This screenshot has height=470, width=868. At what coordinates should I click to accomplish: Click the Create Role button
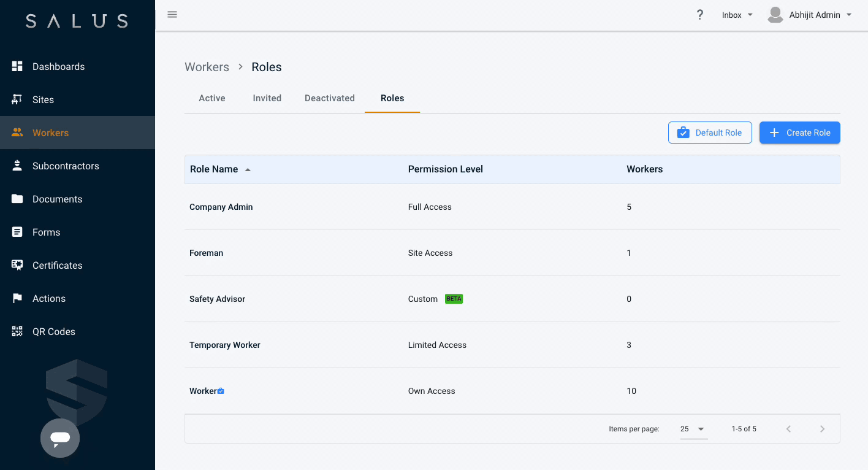click(799, 133)
